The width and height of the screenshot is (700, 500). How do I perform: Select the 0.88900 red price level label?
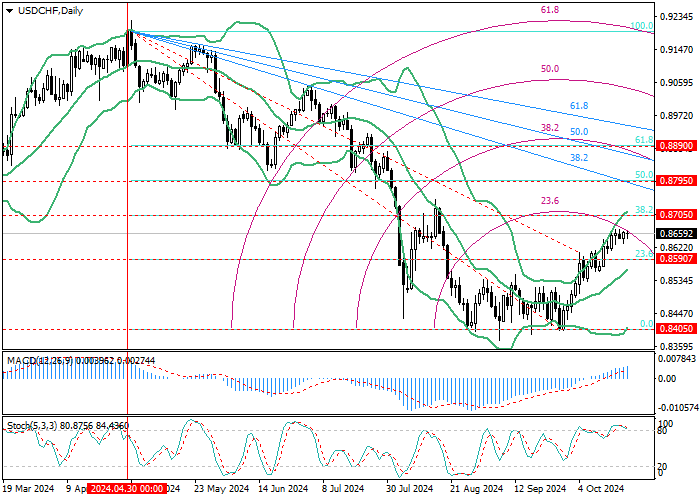click(x=676, y=146)
